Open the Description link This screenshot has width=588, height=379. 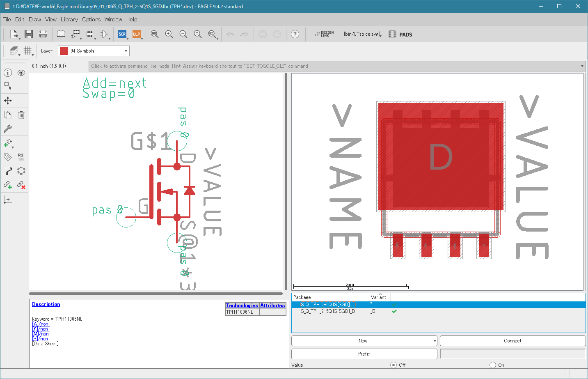point(46,304)
